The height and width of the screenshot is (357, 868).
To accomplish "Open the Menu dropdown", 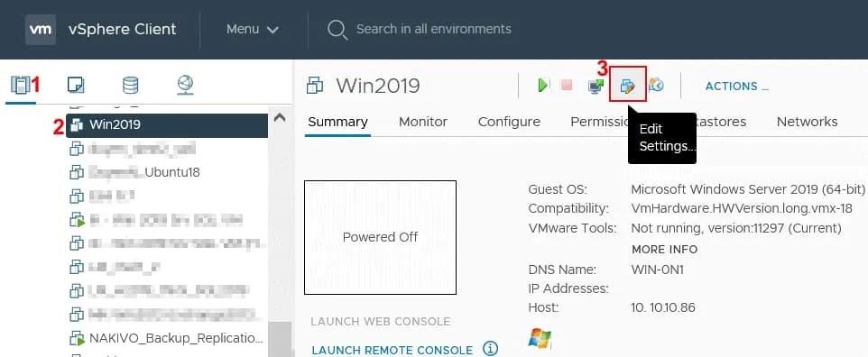I will (253, 30).
